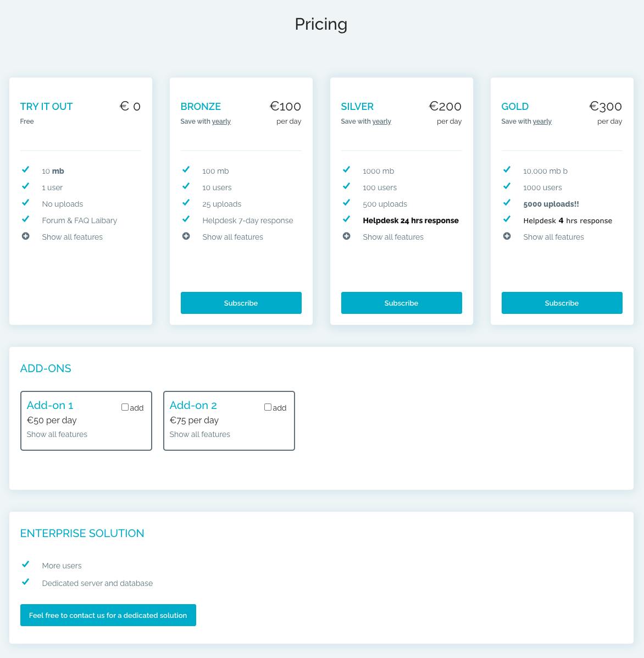The image size is (644, 658).
Task: Click the plus icon in the SILVER plan features list
Action: click(346, 236)
